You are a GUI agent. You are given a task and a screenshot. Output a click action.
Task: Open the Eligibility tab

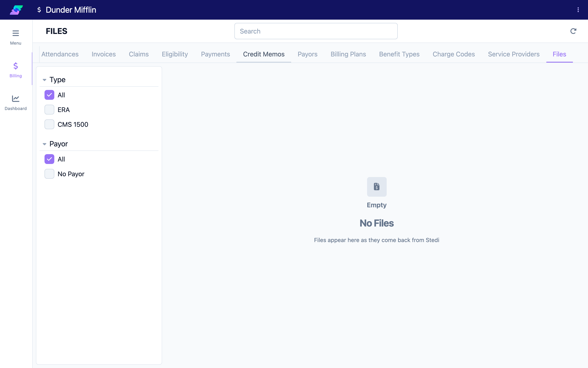pyautogui.click(x=175, y=54)
